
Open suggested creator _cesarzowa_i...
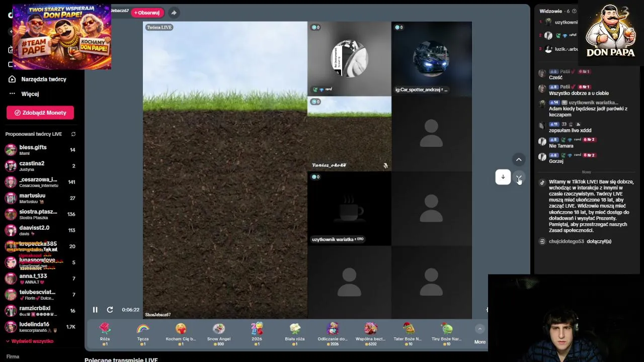coord(40,182)
